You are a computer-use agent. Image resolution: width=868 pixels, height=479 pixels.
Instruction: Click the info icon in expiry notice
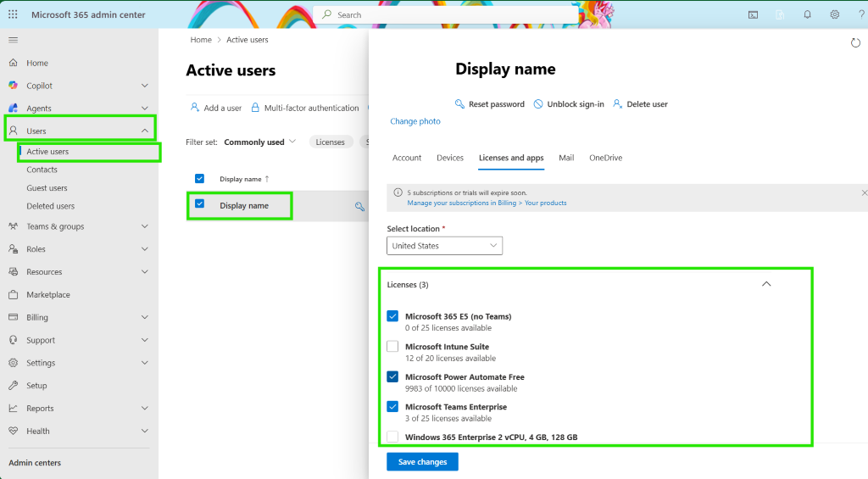point(398,192)
